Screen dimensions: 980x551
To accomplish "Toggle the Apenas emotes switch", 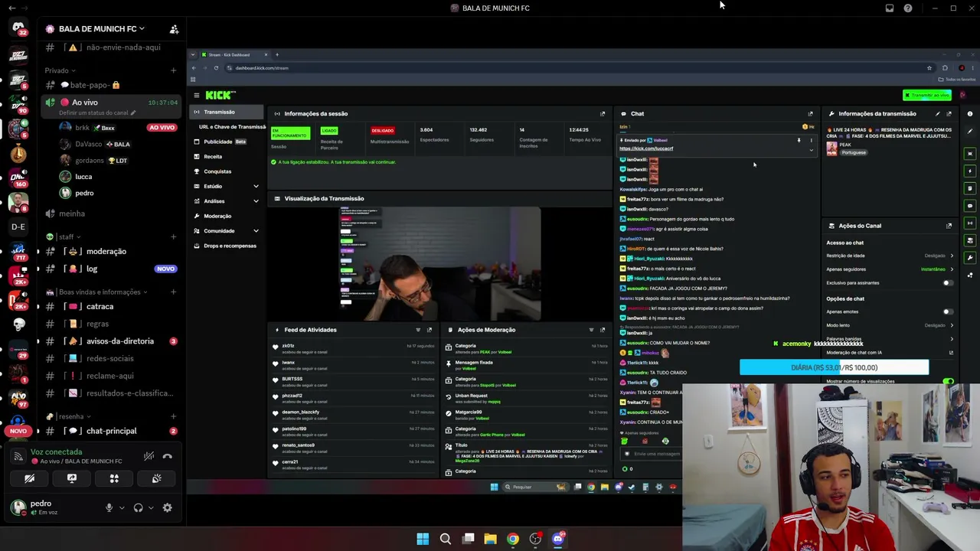I will pos(947,312).
